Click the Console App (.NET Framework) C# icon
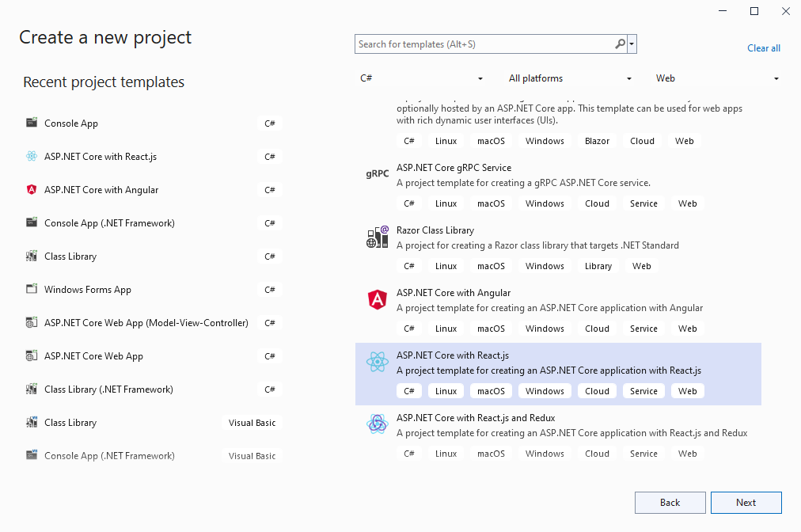Image resolution: width=801 pixels, height=532 pixels. (32, 222)
